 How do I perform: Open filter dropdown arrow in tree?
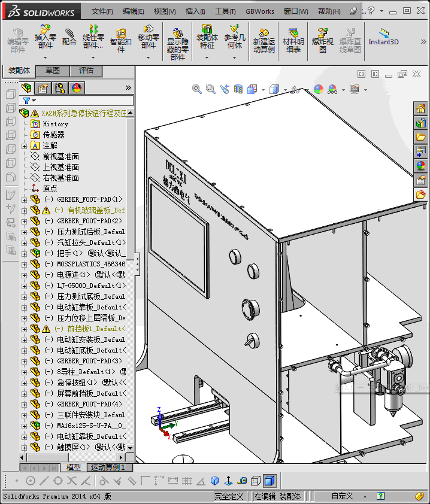(34, 101)
